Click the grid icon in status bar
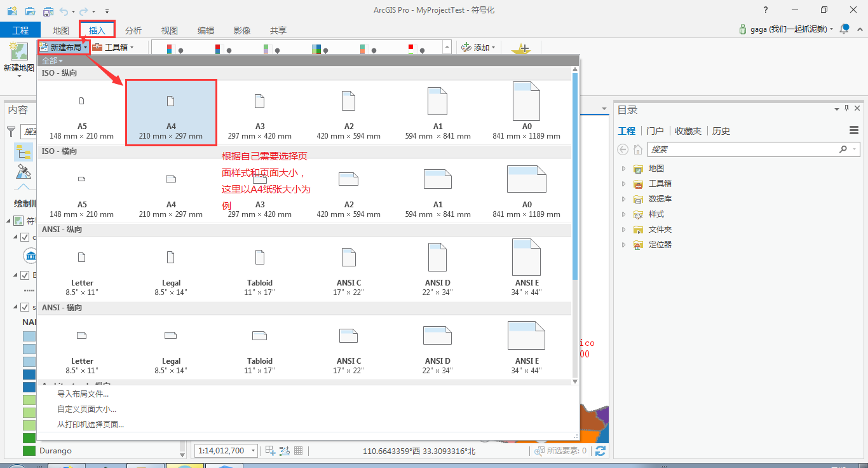 (298, 451)
